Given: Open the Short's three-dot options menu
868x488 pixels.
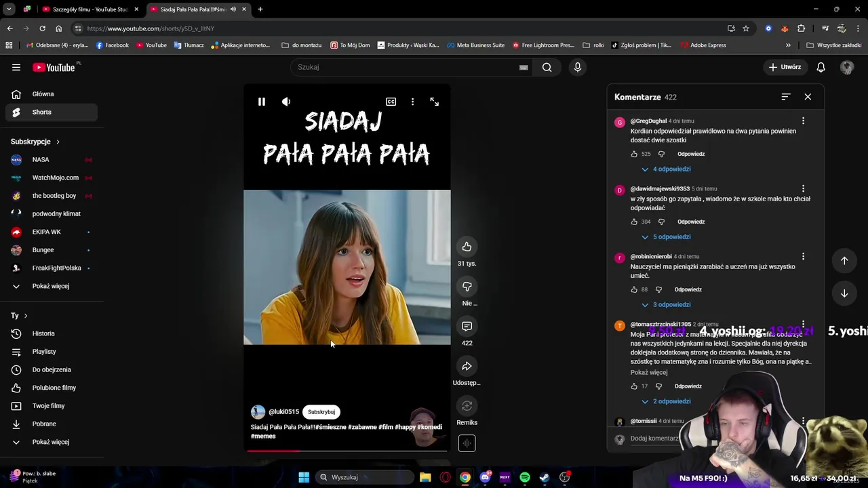Looking at the screenshot, I should (x=412, y=102).
